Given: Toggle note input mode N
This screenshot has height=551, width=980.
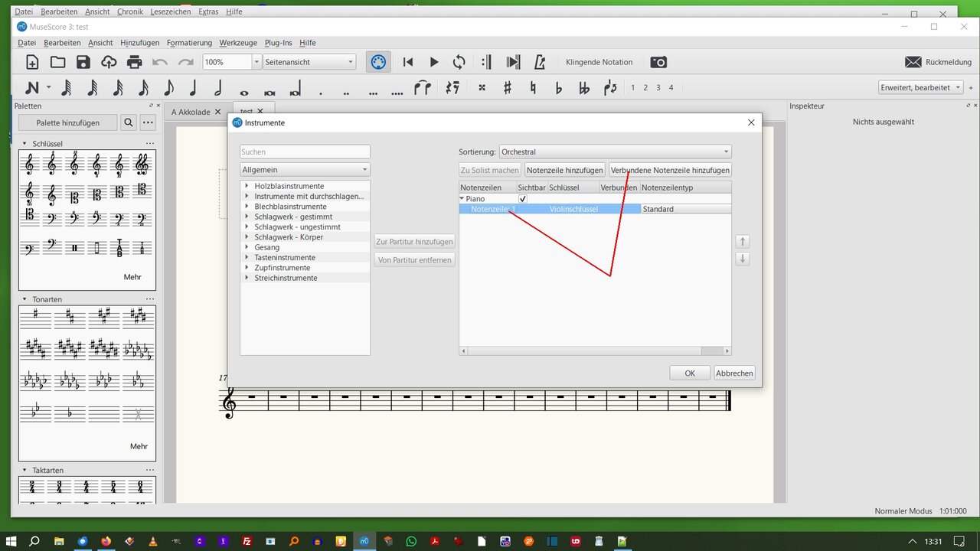Looking at the screenshot, I should click(32, 88).
